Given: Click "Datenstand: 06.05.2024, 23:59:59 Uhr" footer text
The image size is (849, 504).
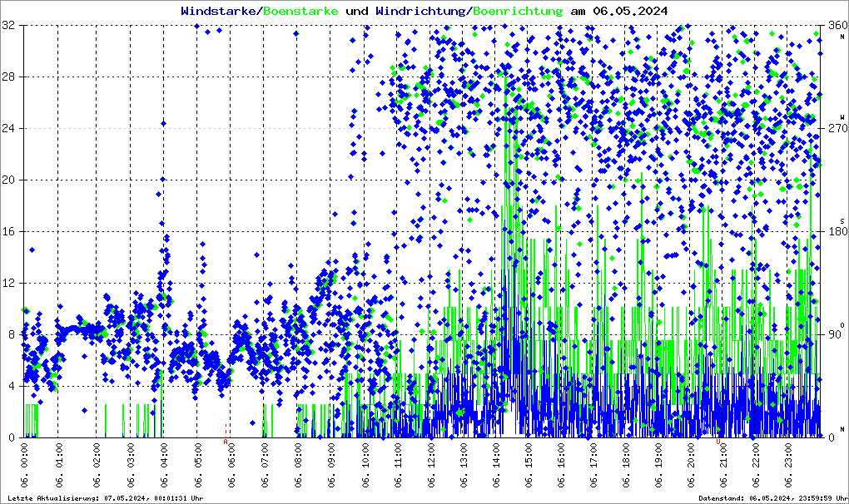Looking at the screenshot, I should (x=772, y=498).
